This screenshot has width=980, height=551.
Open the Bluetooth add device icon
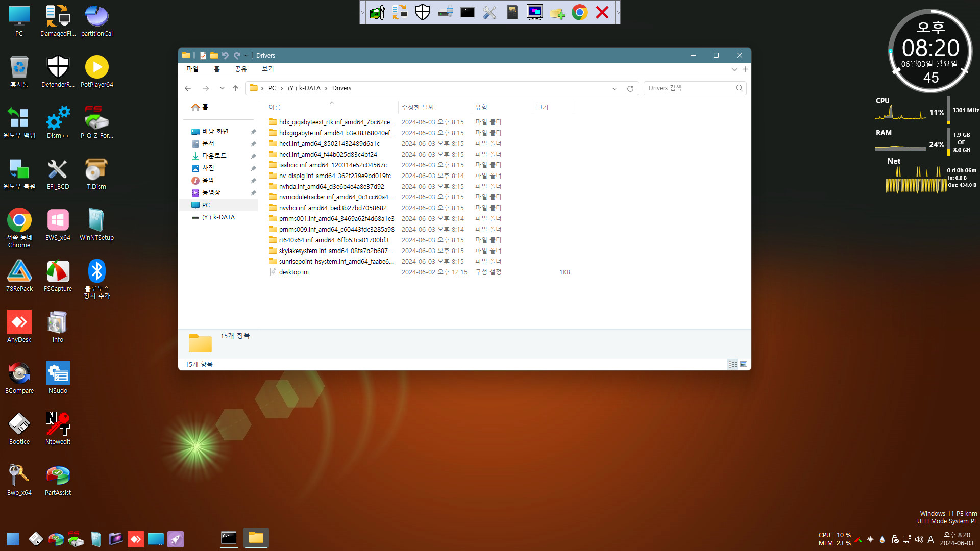tap(96, 279)
